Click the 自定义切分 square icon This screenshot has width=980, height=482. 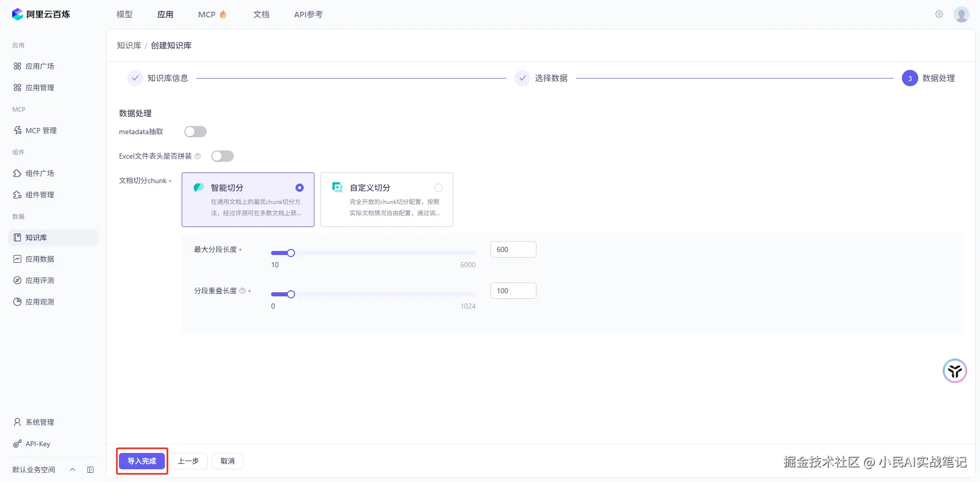coord(337,187)
